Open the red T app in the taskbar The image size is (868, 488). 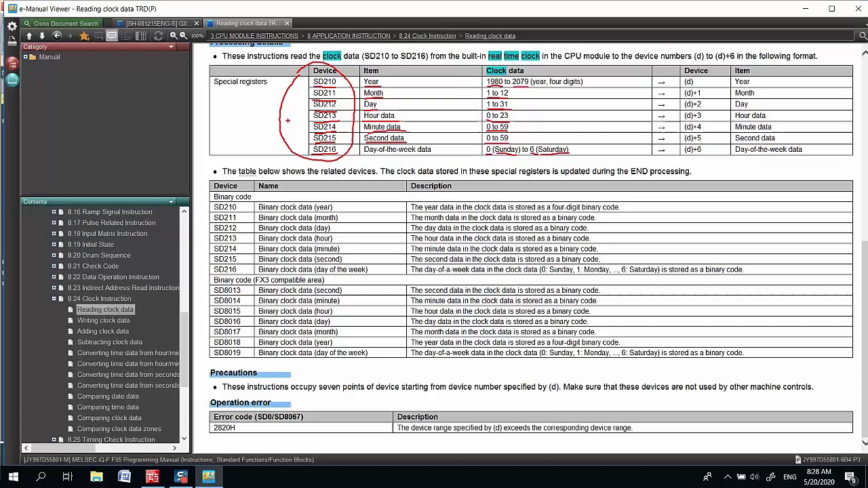152,476
